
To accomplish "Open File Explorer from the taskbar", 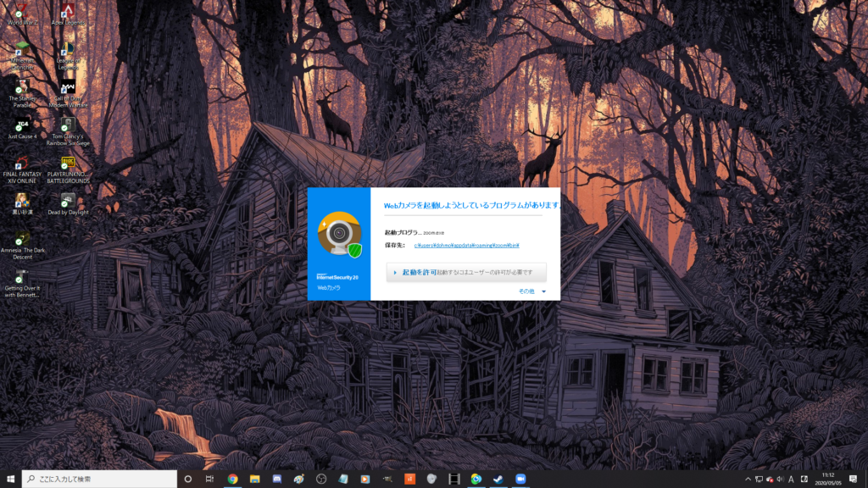I will click(x=254, y=480).
